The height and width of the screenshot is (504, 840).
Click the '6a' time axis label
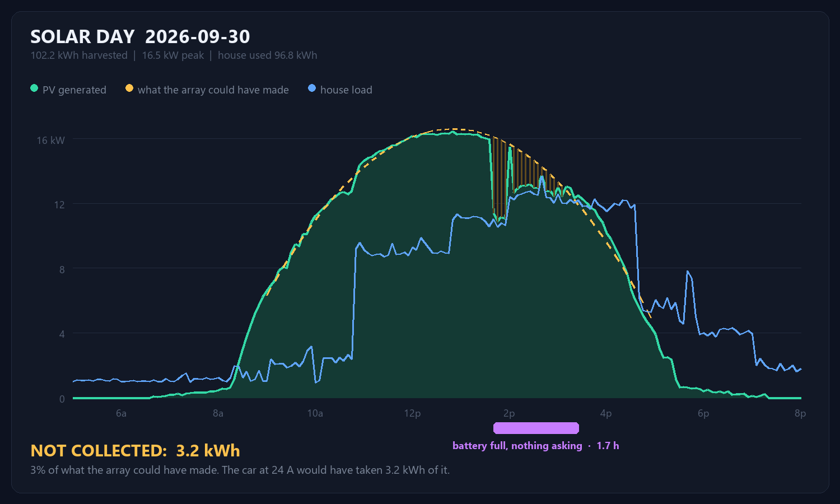[x=121, y=413]
